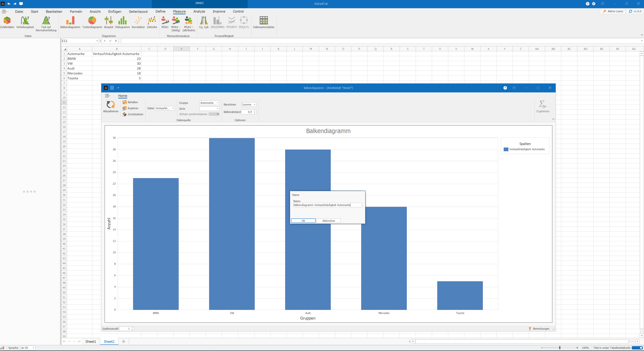Toggle Titel in erster Tabellenblattzeile switch
Viewport: 644px width, 351px height.
point(637,348)
